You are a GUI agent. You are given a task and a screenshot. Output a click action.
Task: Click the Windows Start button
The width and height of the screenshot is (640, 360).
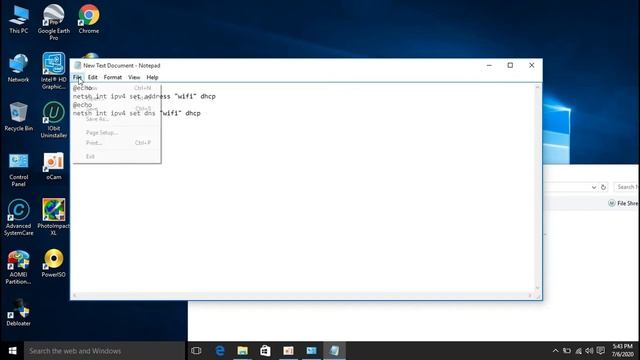coord(12,351)
